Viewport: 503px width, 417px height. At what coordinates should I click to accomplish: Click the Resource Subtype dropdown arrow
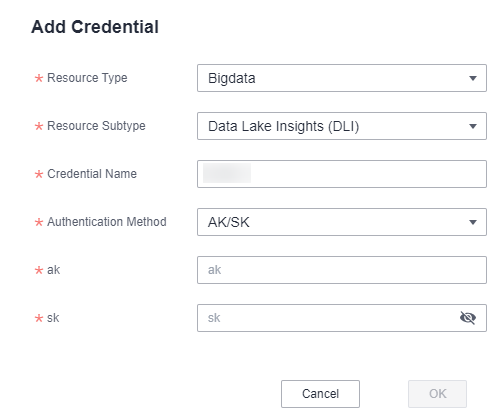(x=473, y=126)
